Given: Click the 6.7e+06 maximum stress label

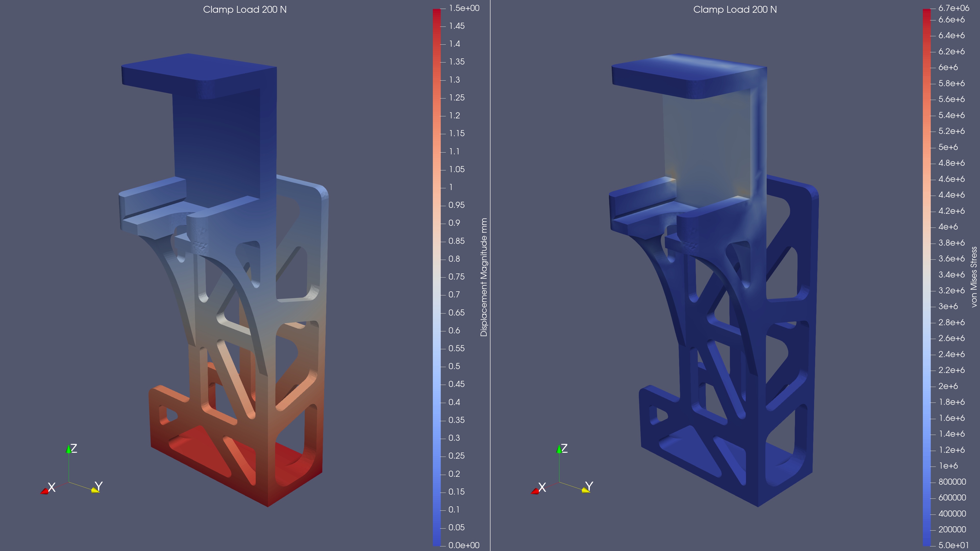Looking at the screenshot, I should click(954, 8).
